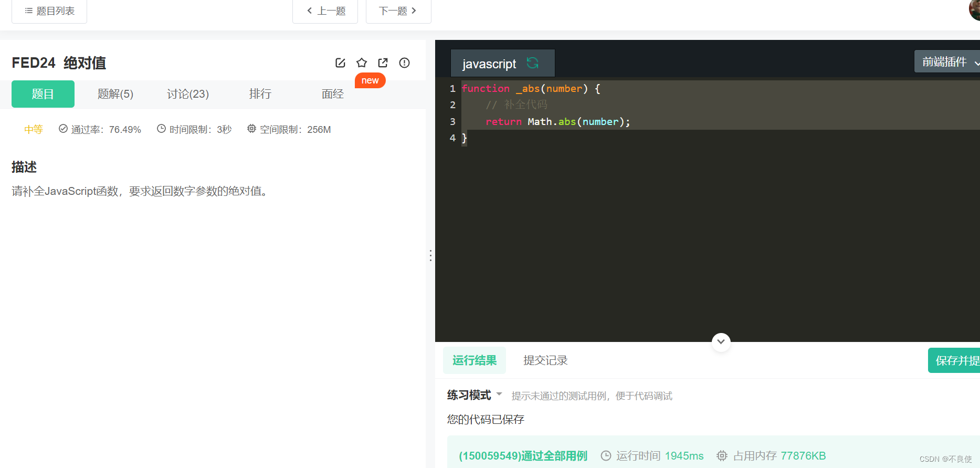Click the 空间限制 chip icon
This screenshot has width=980, height=468.
pos(251,129)
